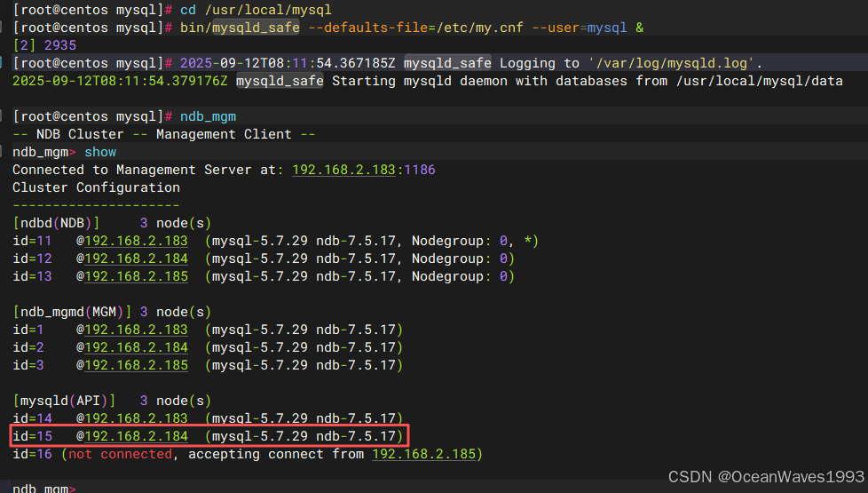
Task: Open the 192.168.2.183 link in id=11 row
Action: (136, 241)
